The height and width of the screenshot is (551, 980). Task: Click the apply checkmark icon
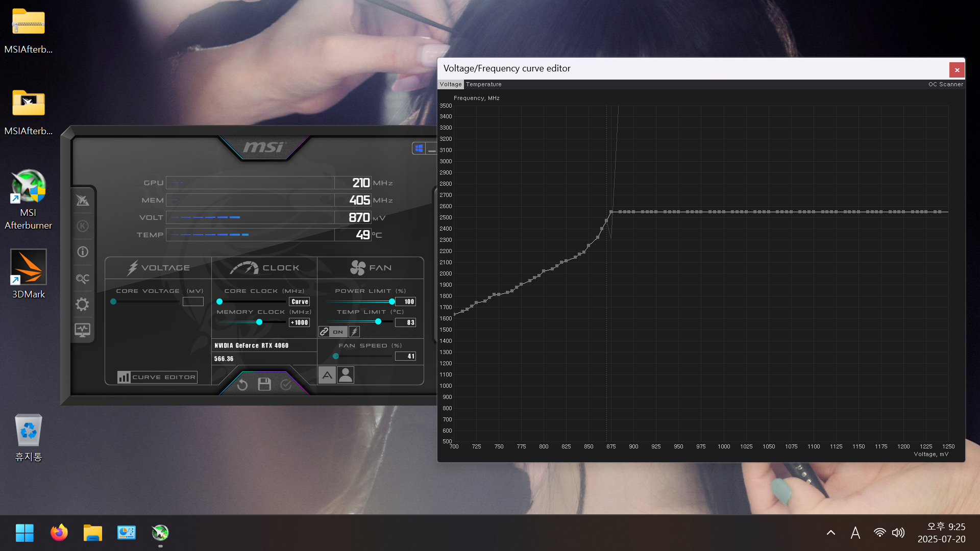[286, 385]
